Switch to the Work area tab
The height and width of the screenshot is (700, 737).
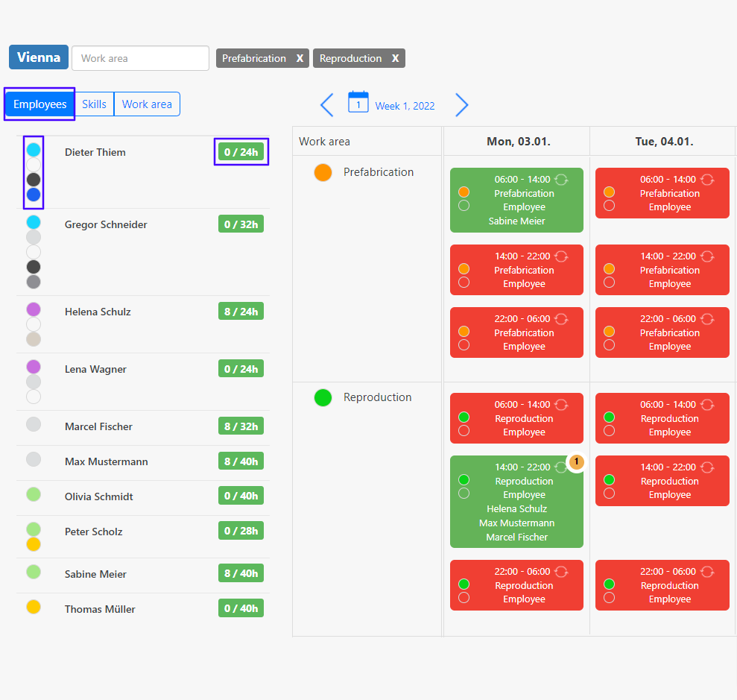tap(147, 104)
